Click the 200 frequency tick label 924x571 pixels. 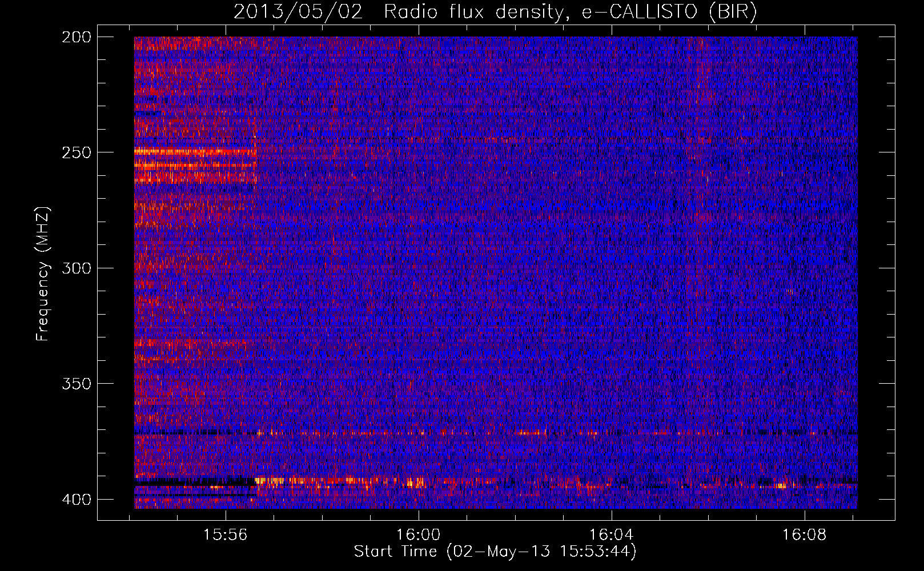(x=76, y=37)
